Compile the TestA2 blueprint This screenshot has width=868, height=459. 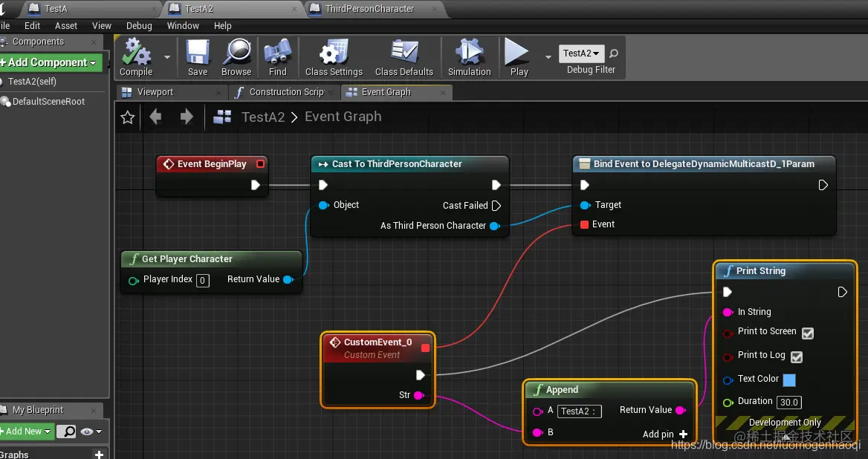[135, 57]
